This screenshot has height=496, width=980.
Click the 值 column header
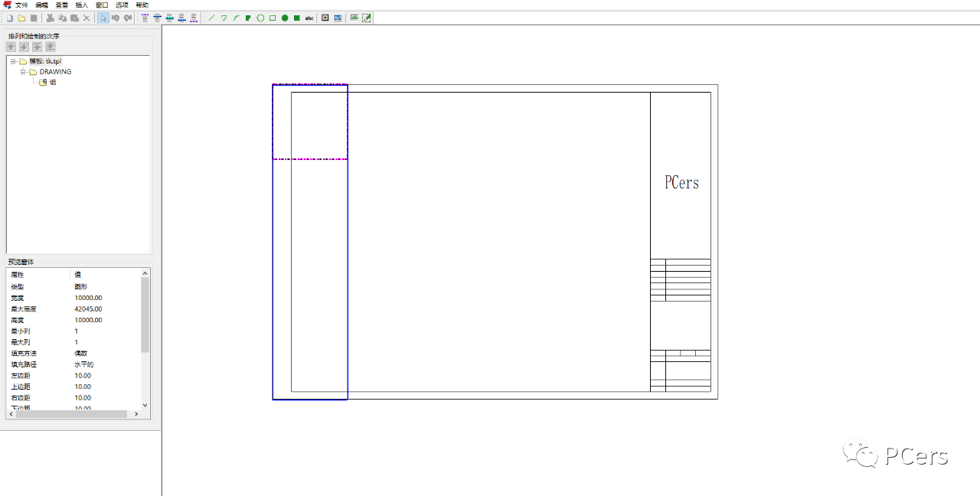77,274
